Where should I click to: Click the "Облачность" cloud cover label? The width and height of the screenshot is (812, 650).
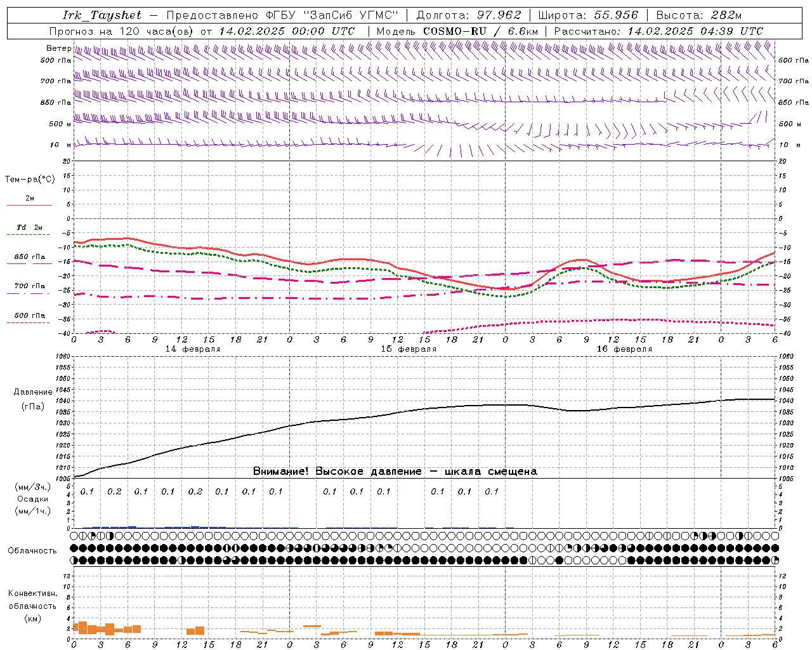coord(32,551)
